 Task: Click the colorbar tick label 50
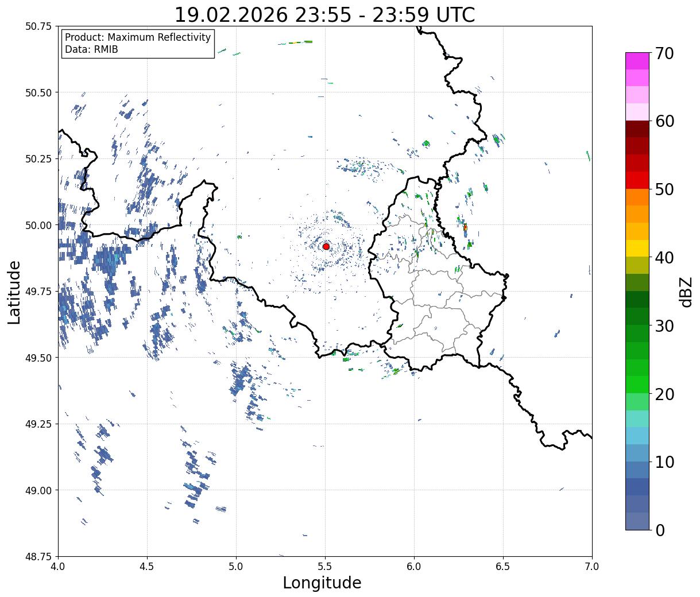(x=665, y=189)
